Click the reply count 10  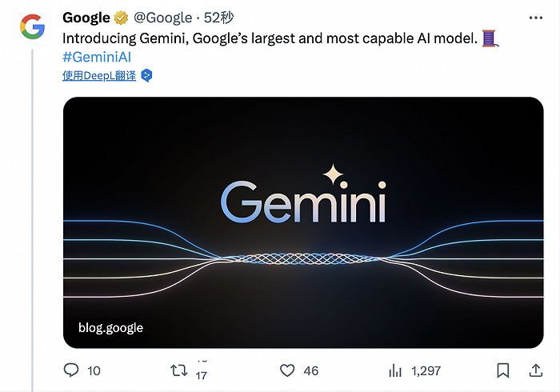pyautogui.click(x=94, y=370)
